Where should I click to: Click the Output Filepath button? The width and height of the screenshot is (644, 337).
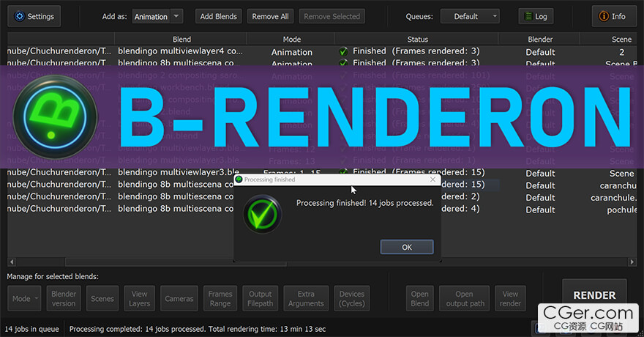tap(260, 299)
